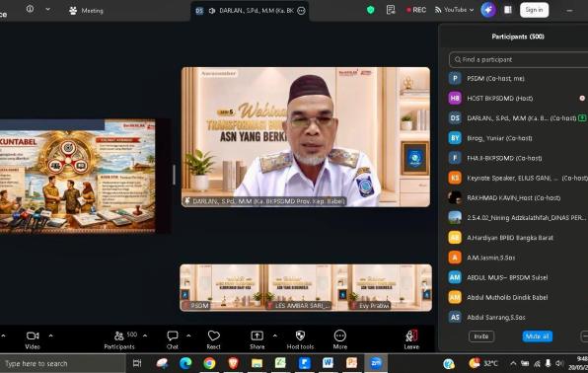Image resolution: width=588 pixels, height=373 pixels.
Task: Click the Mute all button
Action: click(x=537, y=336)
